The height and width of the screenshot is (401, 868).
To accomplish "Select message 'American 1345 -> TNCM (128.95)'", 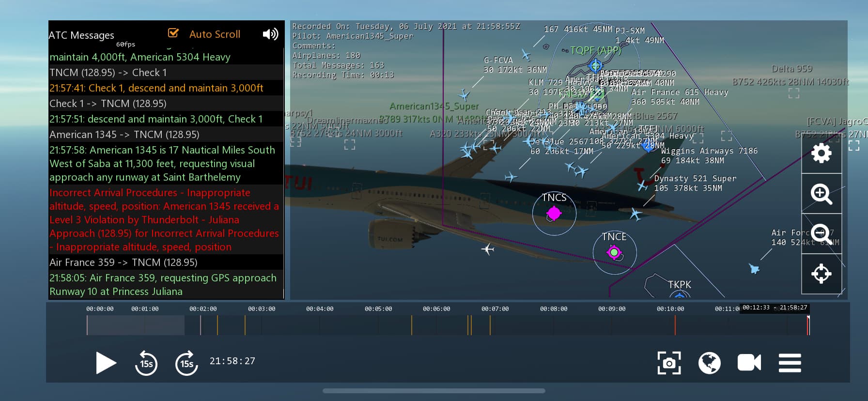I will click(166, 135).
